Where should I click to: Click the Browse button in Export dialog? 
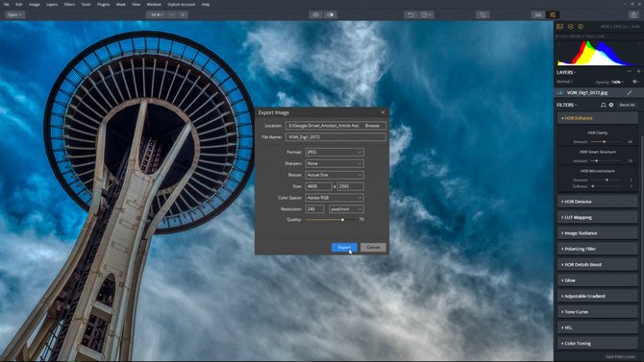[372, 126]
